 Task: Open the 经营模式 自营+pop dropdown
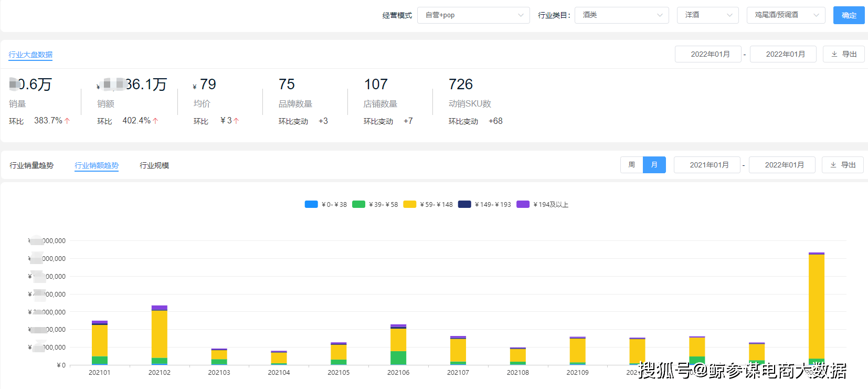(x=473, y=15)
